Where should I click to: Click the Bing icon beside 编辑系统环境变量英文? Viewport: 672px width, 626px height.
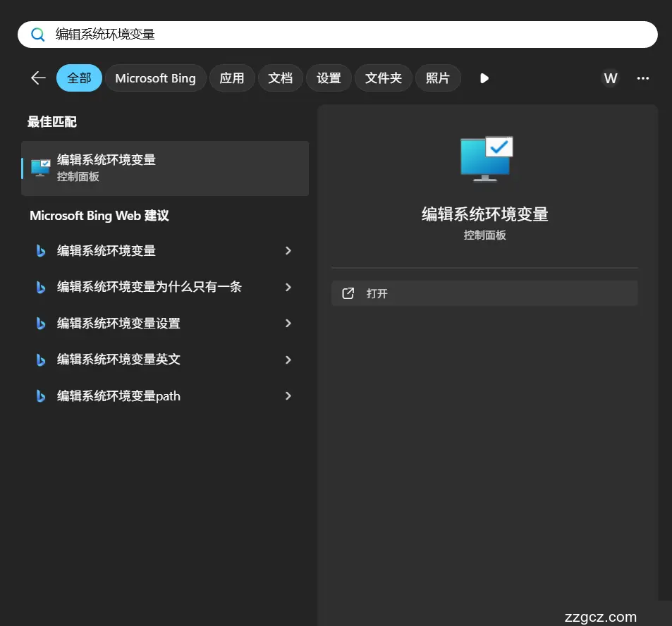tap(40, 360)
